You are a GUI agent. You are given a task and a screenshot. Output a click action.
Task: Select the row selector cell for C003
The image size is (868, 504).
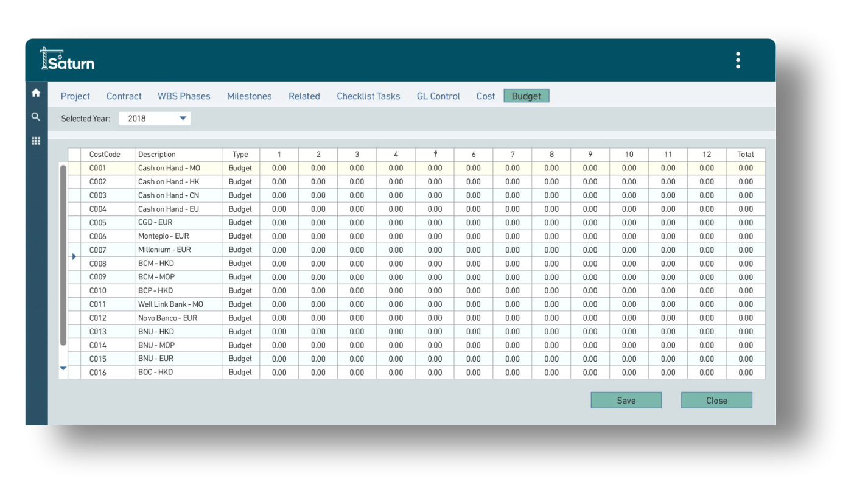[x=74, y=195]
